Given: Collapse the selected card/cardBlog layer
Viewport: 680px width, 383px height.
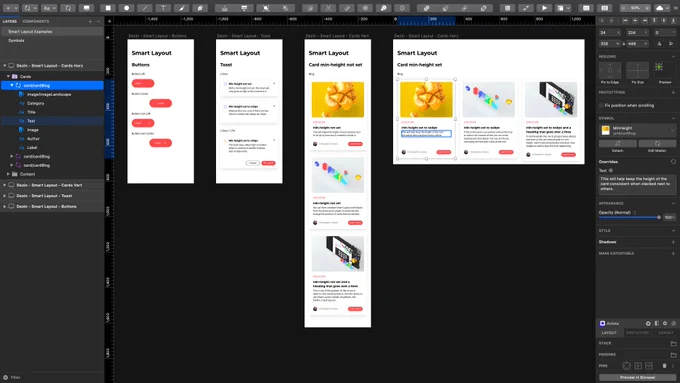Looking at the screenshot, I should pyautogui.click(x=12, y=85).
